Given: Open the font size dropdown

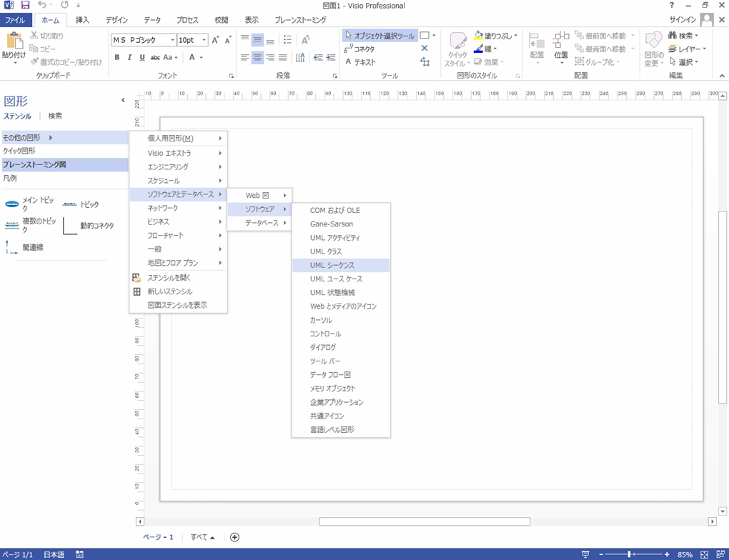Looking at the screenshot, I should (204, 40).
